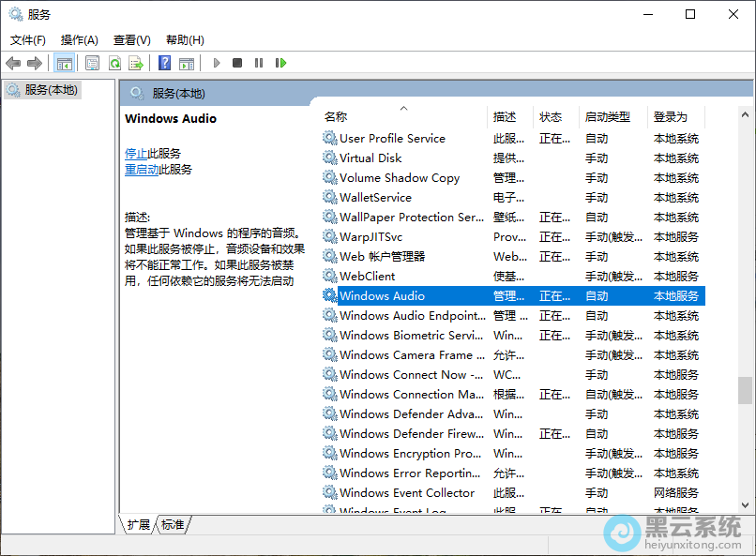756x556 pixels.
Task: Open the 查看(V) menu
Action: tap(131, 39)
